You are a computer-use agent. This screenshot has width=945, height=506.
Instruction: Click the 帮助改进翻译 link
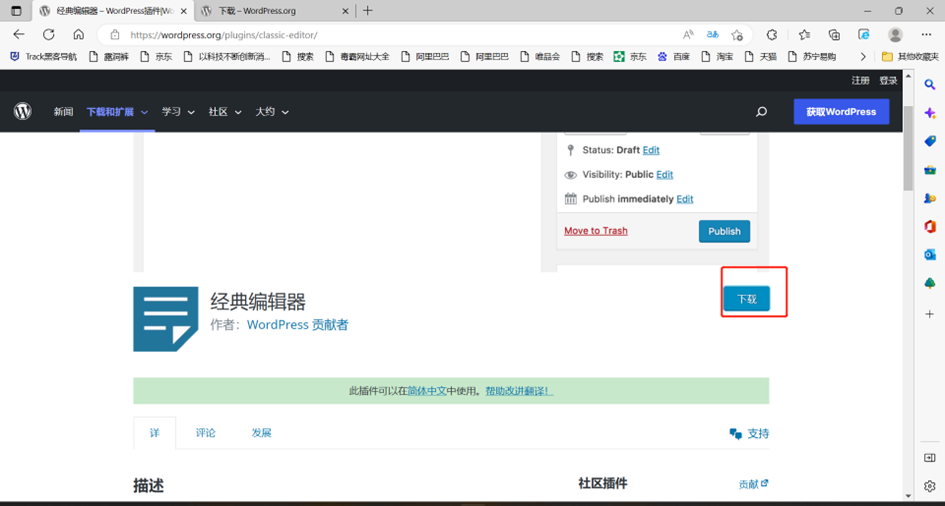520,391
